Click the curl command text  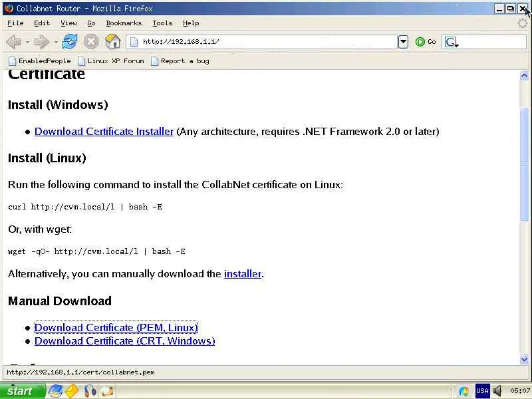[x=85, y=207]
